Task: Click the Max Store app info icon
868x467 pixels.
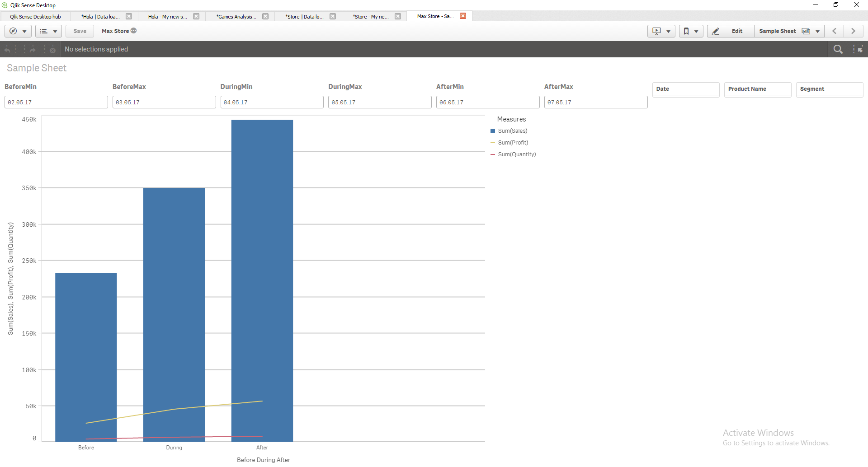Action: pos(133,31)
